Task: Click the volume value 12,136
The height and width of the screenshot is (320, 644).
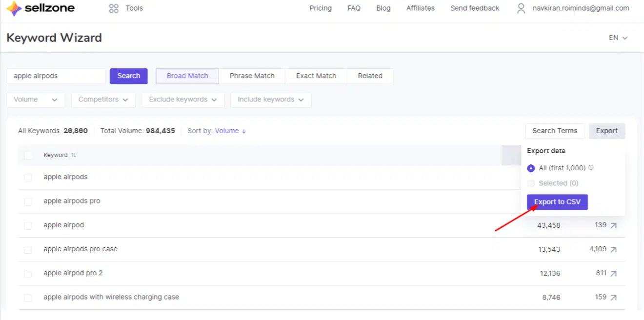Action: pos(550,273)
